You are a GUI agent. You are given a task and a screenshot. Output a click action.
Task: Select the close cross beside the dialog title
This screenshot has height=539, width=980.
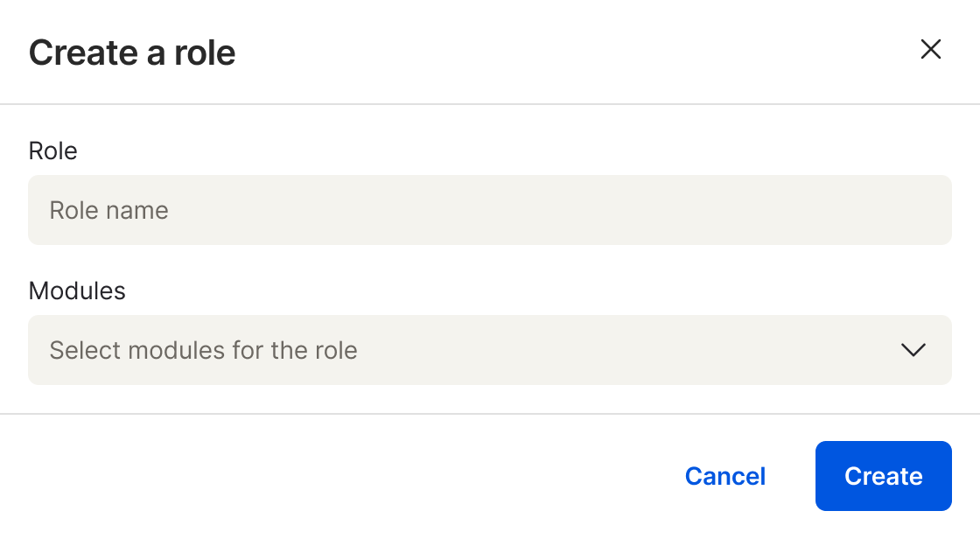click(x=931, y=50)
